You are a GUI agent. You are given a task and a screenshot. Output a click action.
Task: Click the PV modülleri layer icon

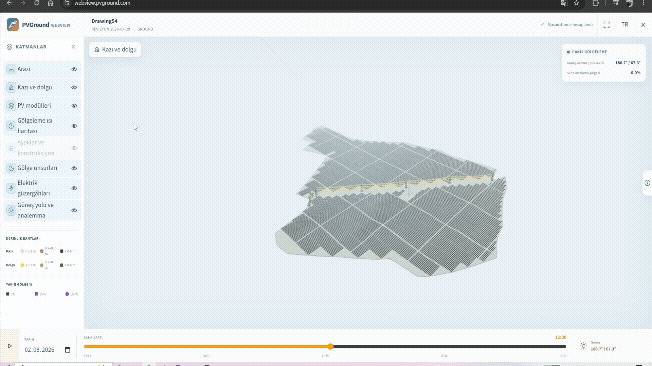coord(11,106)
